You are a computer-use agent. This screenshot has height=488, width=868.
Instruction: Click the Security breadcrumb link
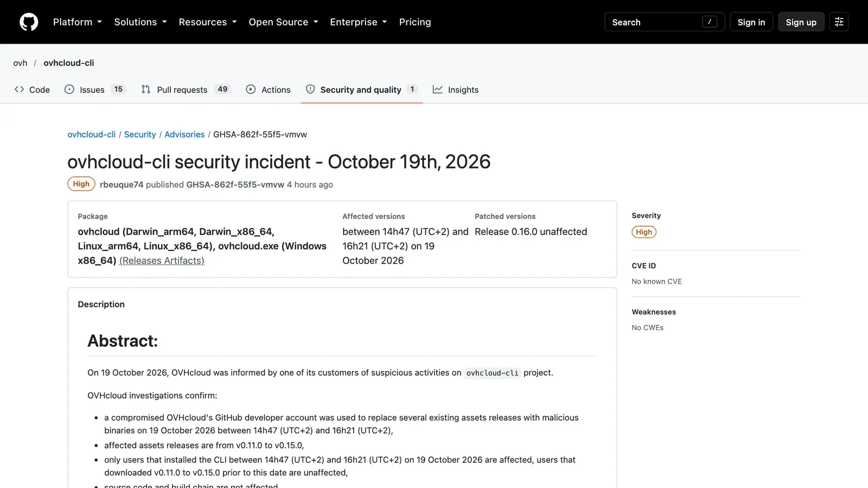[x=140, y=134]
